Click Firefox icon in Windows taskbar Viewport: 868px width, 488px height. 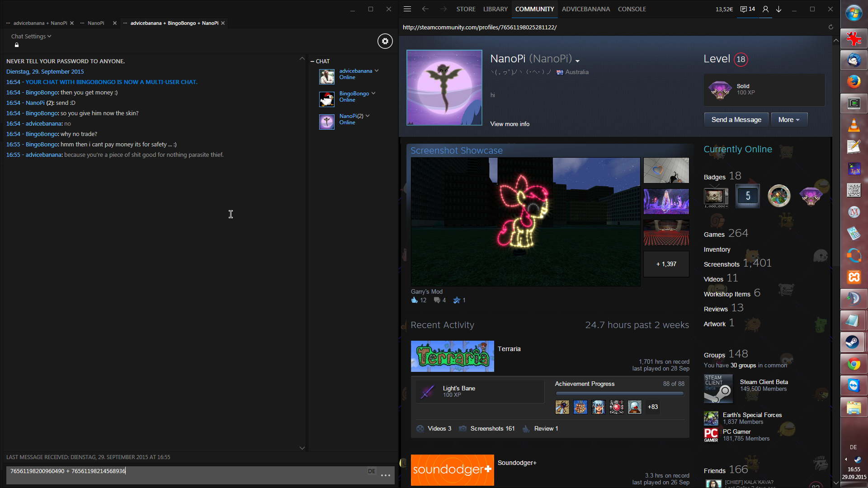tap(854, 82)
